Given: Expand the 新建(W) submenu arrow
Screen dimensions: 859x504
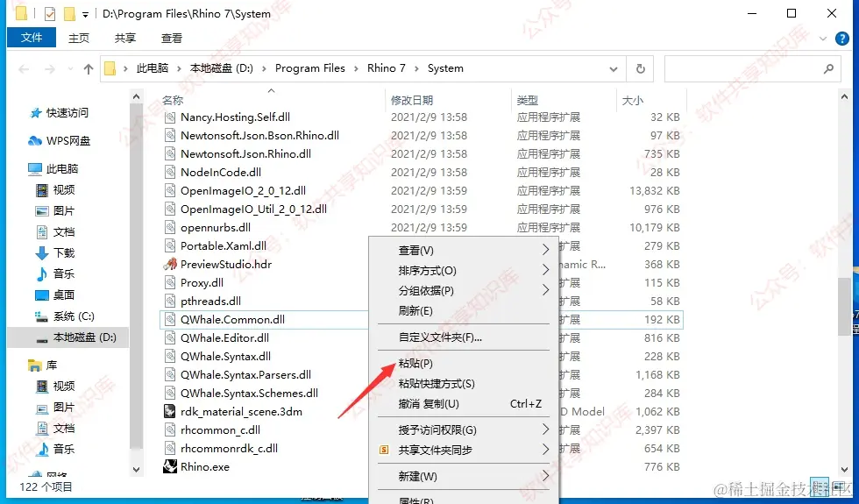Looking at the screenshot, I should (x=545, y=475).
